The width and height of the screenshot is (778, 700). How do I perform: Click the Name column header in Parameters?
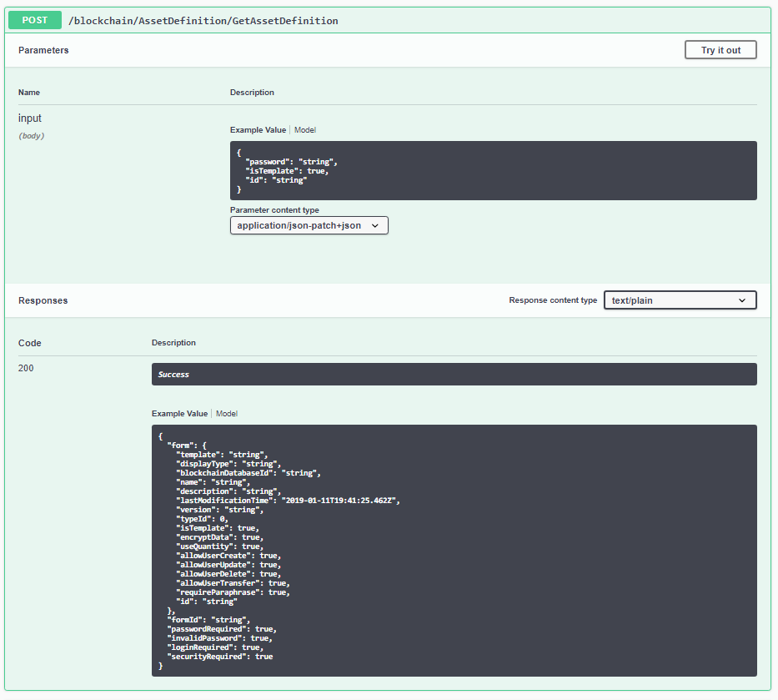(x=29, y=93)
